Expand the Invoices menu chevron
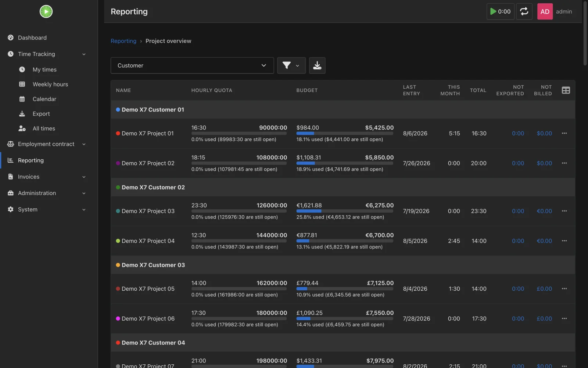Screen dimensions: 588x368 pyautogui.click(x=84, y=177)
